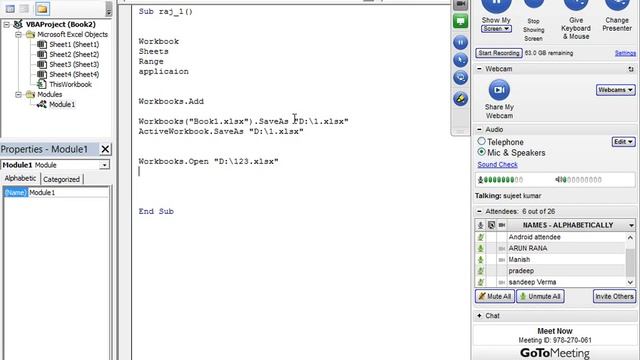Collapse the Microsoft Excel Objects folder
The image size is (640, 360).
click(18, 35)
